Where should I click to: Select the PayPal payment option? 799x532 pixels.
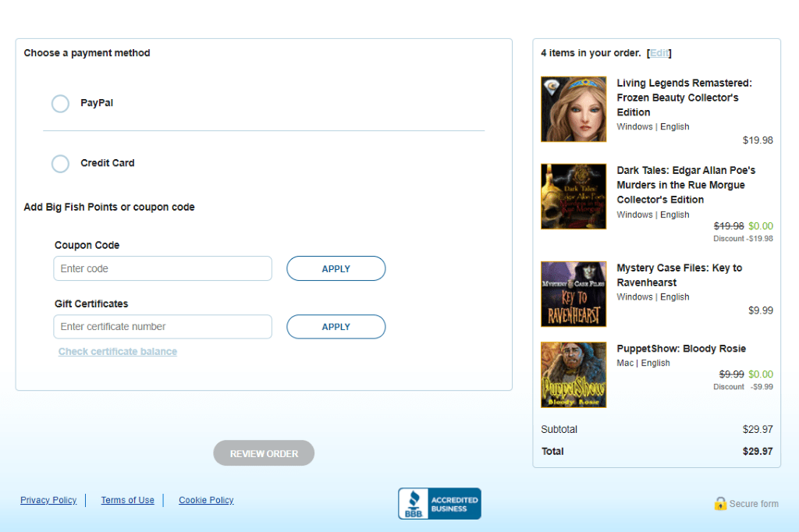tap(60, 104)
